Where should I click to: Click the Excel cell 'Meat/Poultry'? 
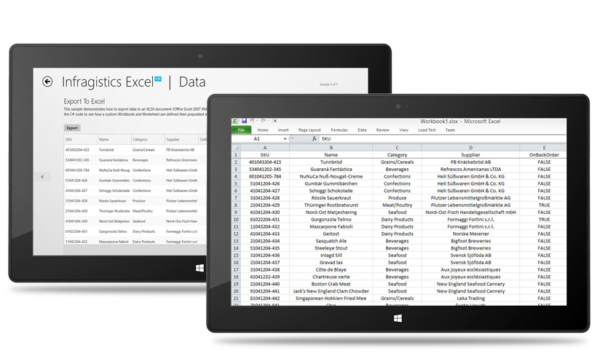coord(397,205)
